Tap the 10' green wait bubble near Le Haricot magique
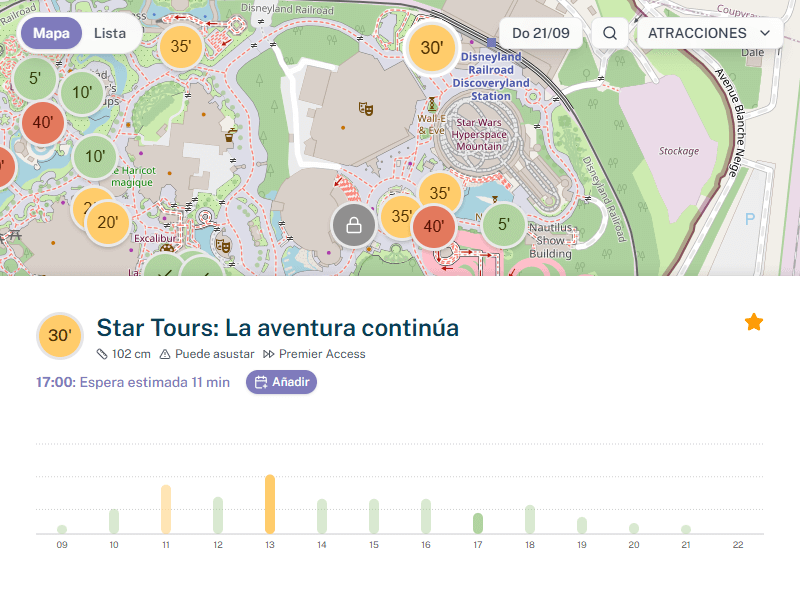The width and height of the screenshot is (800, 600). [x=94, y=157]
